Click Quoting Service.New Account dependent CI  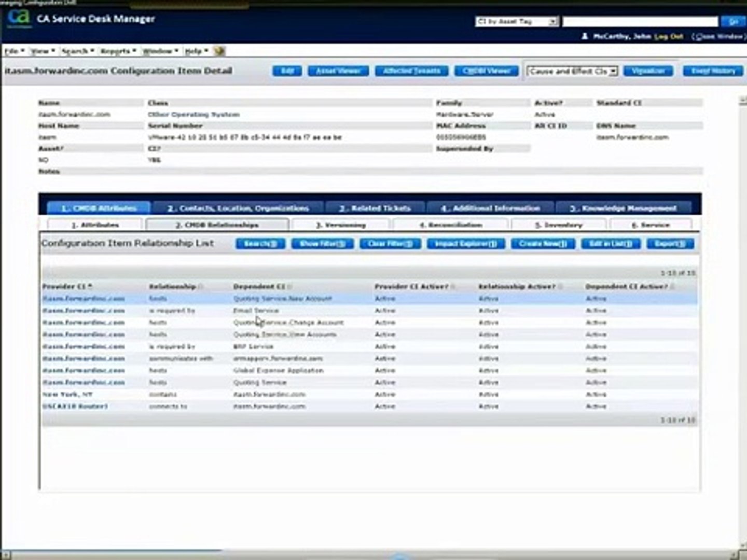[282, 299]
